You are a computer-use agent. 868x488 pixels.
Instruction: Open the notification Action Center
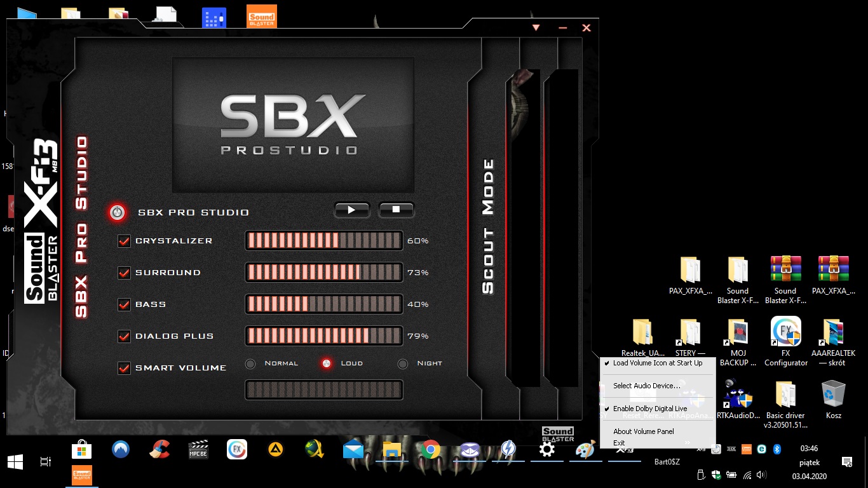(x=846, y=461)
